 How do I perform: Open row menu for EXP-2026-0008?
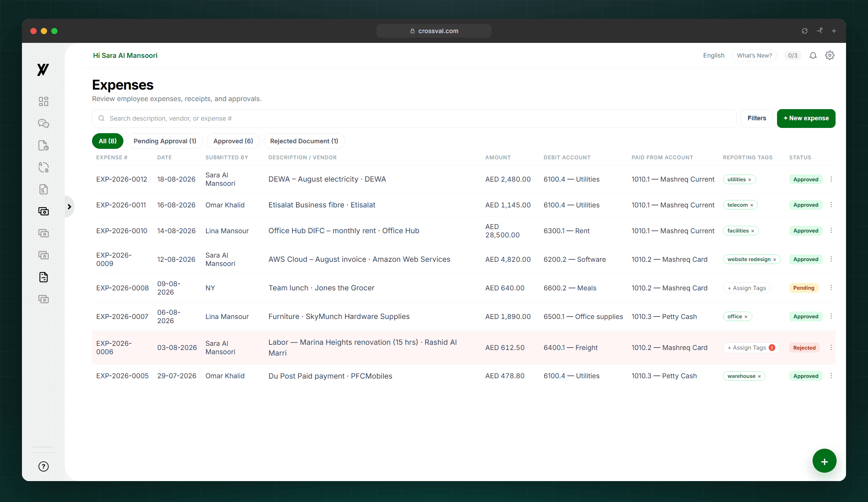(831, 288)
